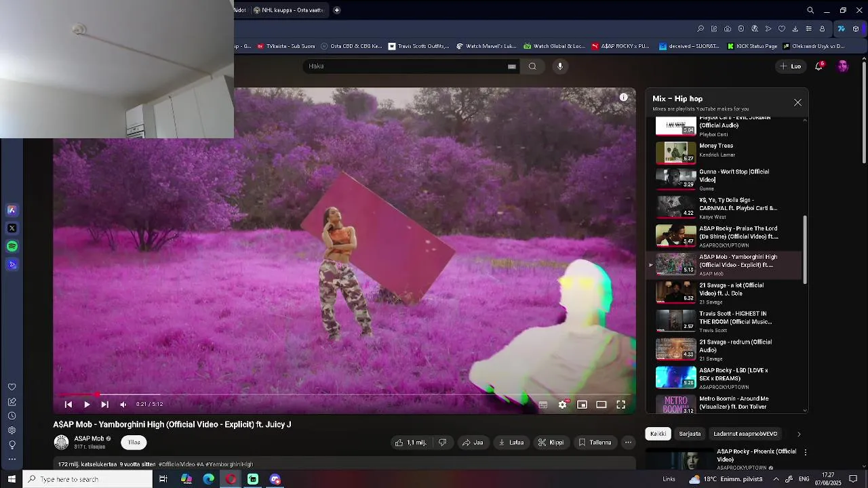
Task: Open options for A$AP Rocky - Phoenix video
Action: [x=805, y=452]
